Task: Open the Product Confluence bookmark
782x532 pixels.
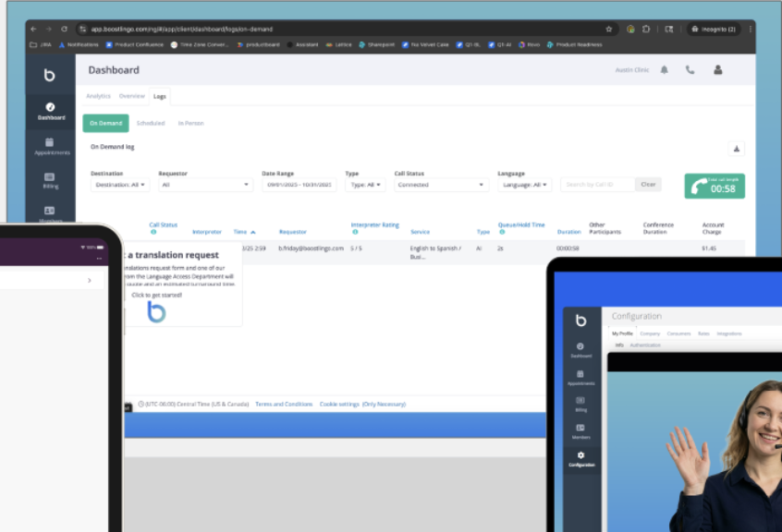Action: tap(135, 45)
